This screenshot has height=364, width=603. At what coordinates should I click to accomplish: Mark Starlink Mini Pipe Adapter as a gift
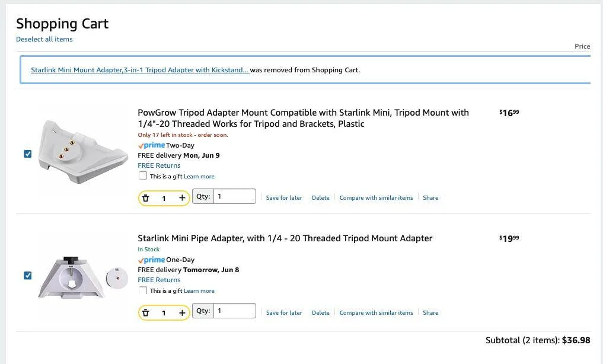(143, 290)
